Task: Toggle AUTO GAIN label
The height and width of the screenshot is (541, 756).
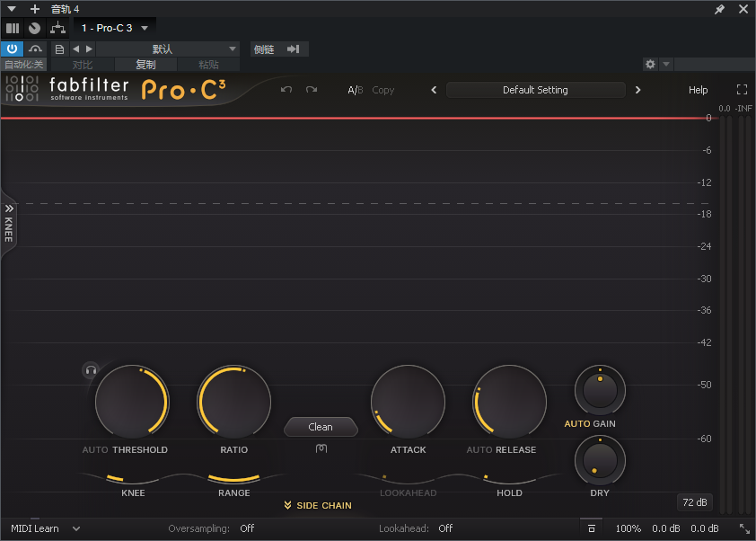Action: 590,424
